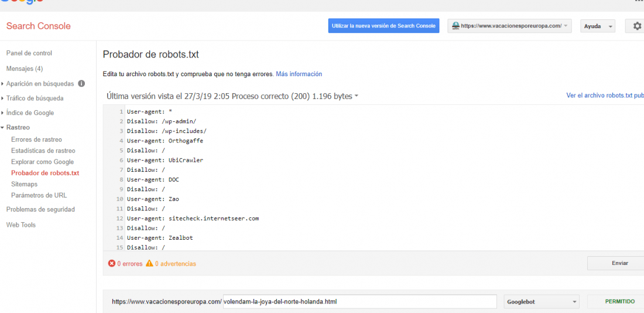Open Mensajes (4)
The image size is (644, 313).
[x=25, y=68]
